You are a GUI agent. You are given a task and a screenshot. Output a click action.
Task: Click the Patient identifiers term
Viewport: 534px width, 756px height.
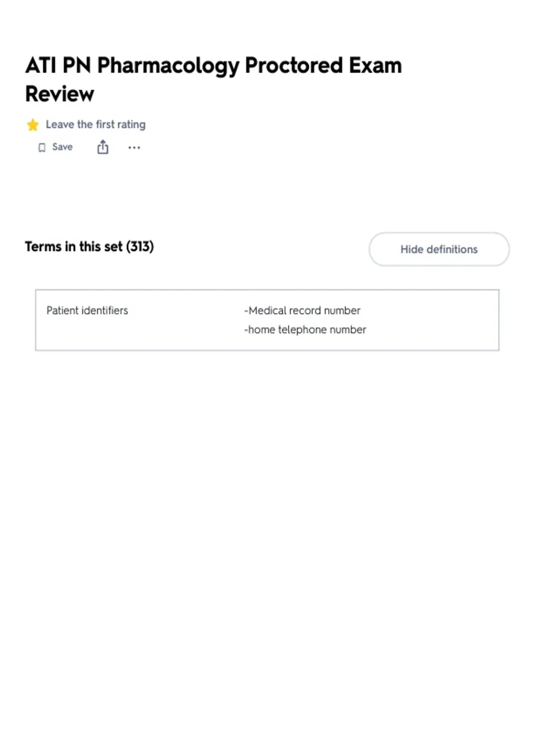pos(87,310)
